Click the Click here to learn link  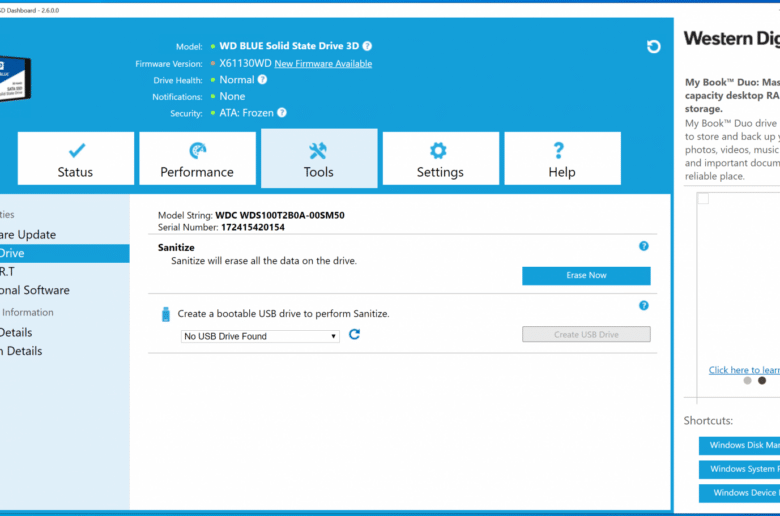(x=744, y=370)
